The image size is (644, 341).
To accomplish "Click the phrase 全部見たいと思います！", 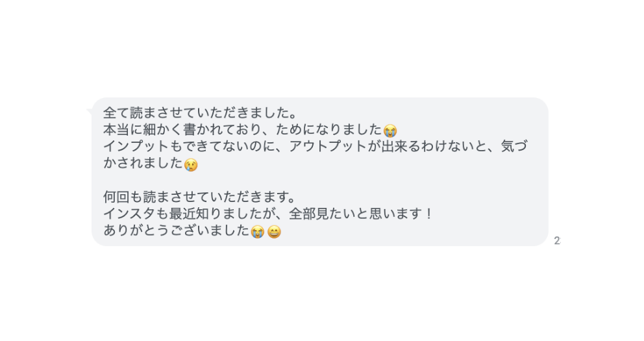I will coord(362,213).
